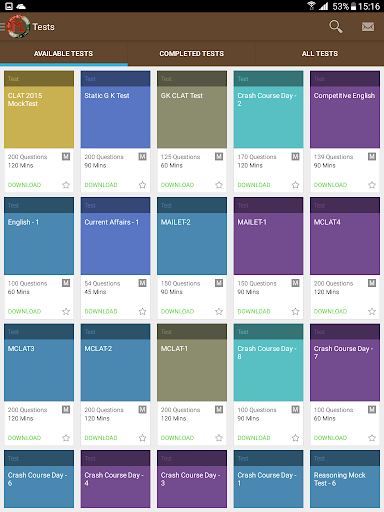Viewport: 384px width, 512px height.
Task: Tap the cloud notification icon
Action: 21,6
